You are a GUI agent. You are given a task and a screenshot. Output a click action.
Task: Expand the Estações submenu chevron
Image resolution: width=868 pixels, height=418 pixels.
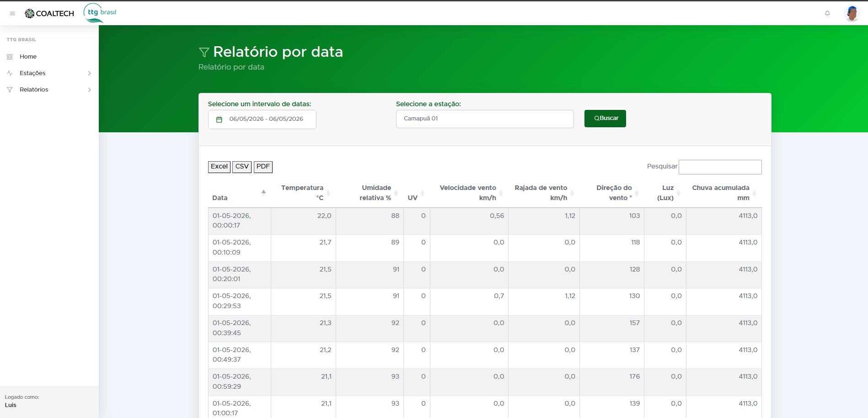click(89, 73)
